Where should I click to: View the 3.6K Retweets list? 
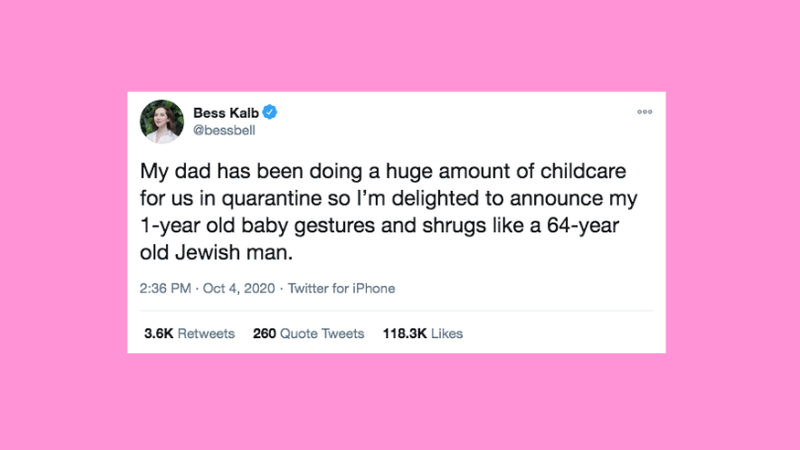click(190, 333)
